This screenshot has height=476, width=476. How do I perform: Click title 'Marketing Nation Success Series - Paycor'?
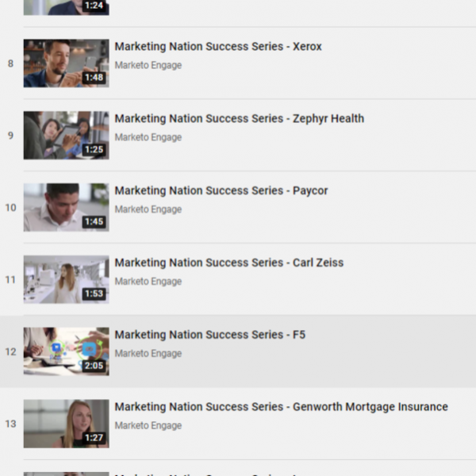coord(221,190)
